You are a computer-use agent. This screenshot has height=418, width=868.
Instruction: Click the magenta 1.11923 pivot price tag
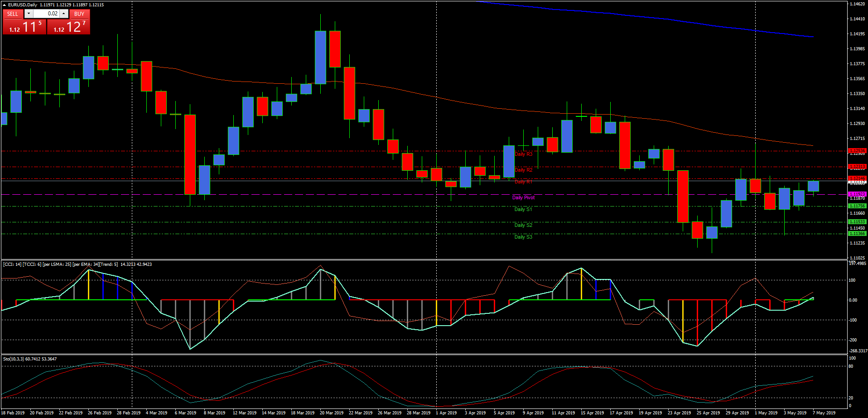(857, 194)
